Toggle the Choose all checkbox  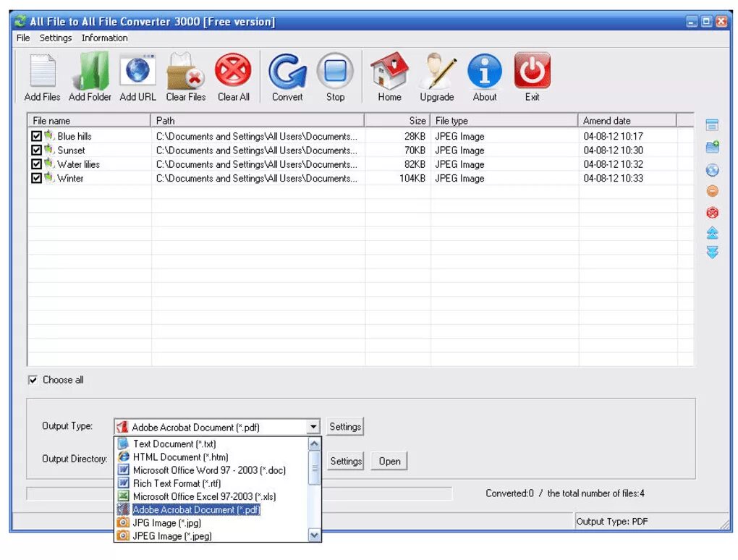point(33,380)
